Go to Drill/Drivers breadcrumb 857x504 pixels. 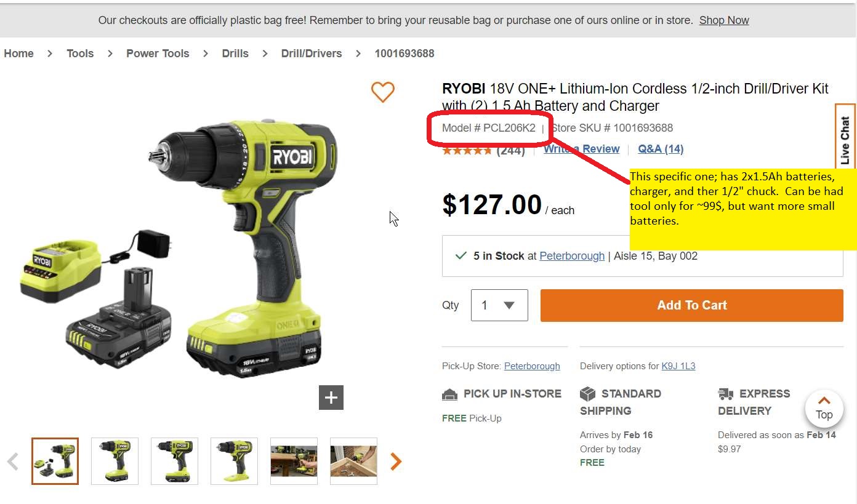(x=312, y=54)
